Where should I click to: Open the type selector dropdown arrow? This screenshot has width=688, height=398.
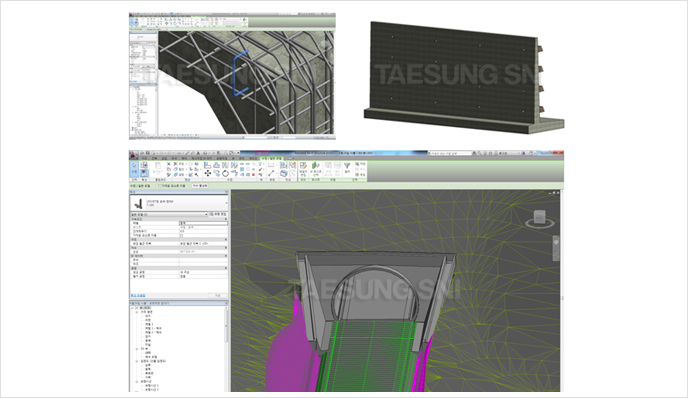226,203
